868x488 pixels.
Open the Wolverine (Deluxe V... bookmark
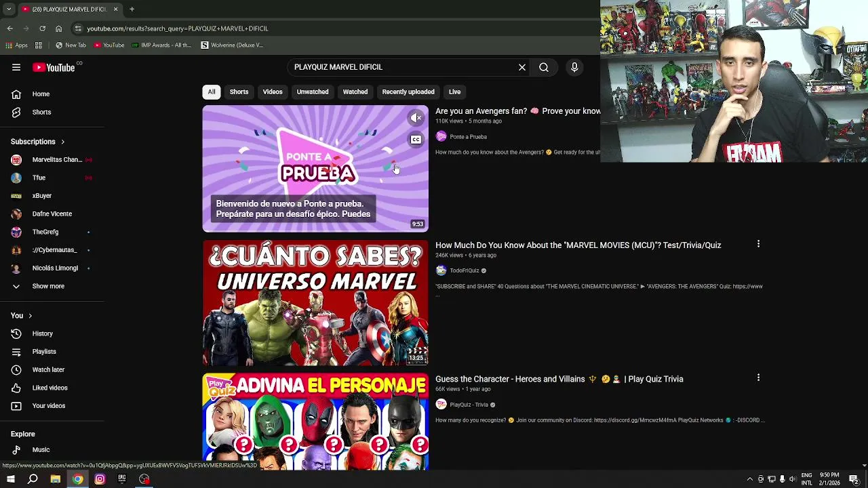point(232,45)
